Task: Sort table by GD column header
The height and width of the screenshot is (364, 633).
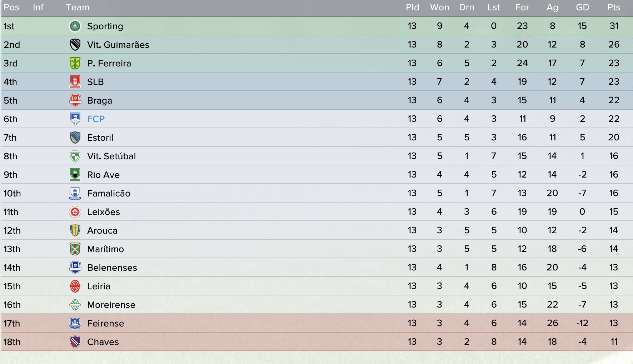Action: click(x=582, y=8)
